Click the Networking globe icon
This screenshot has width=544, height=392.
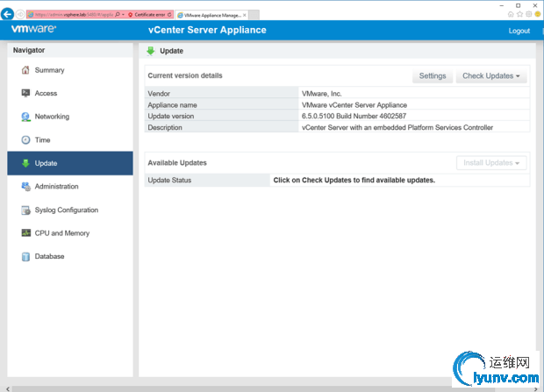[25, 117]
